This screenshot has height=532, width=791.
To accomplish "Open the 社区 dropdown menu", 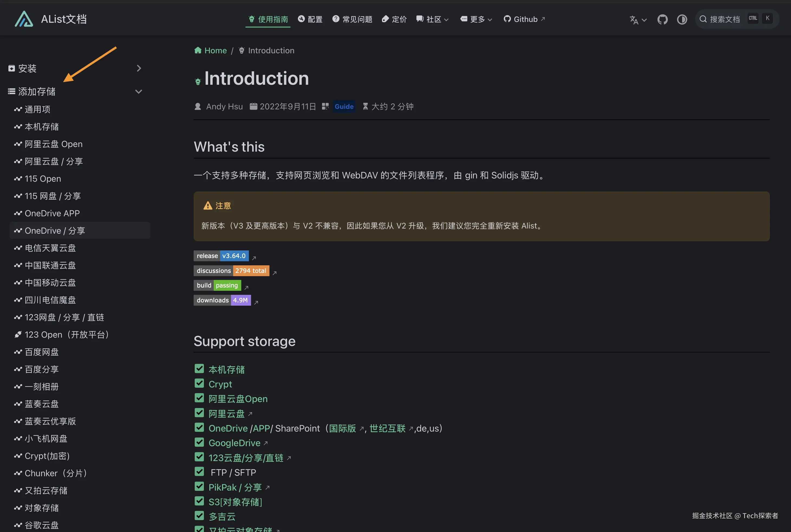I will point(432,19).
